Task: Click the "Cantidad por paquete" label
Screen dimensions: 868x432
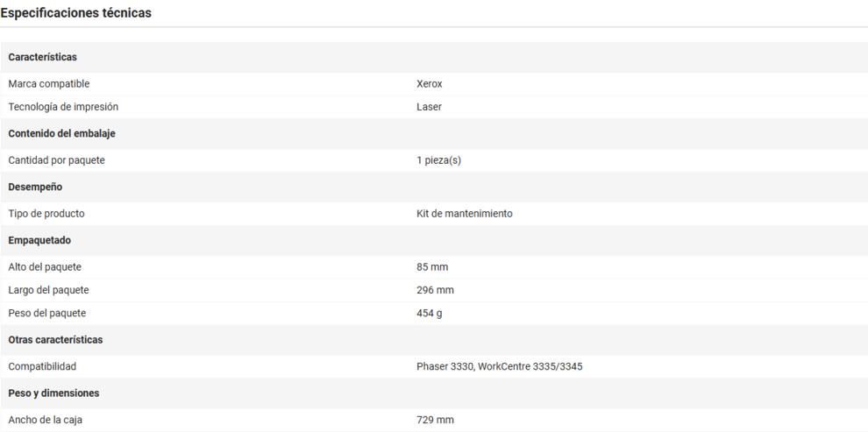Action: coord(56,160)
